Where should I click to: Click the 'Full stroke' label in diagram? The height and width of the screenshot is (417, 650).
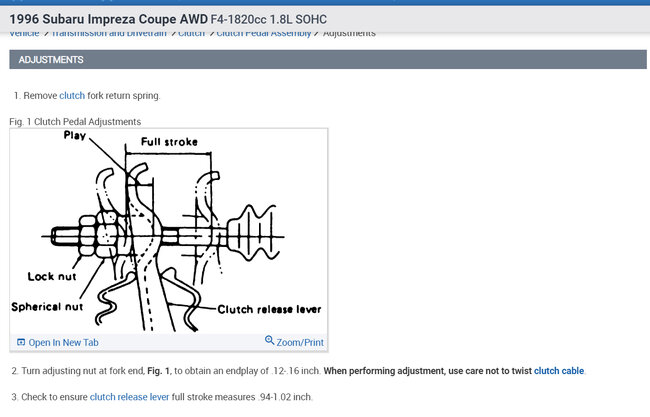point(170,142)
